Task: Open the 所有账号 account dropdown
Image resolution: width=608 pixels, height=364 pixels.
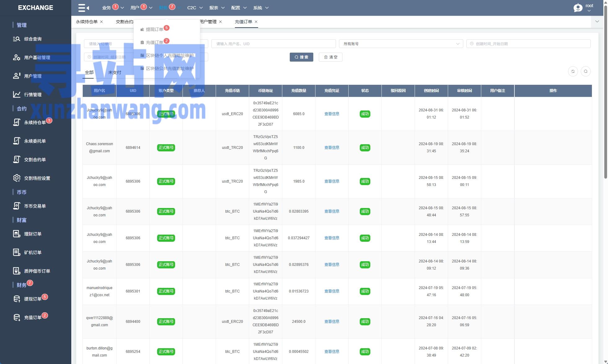Action: coord(401,44)
